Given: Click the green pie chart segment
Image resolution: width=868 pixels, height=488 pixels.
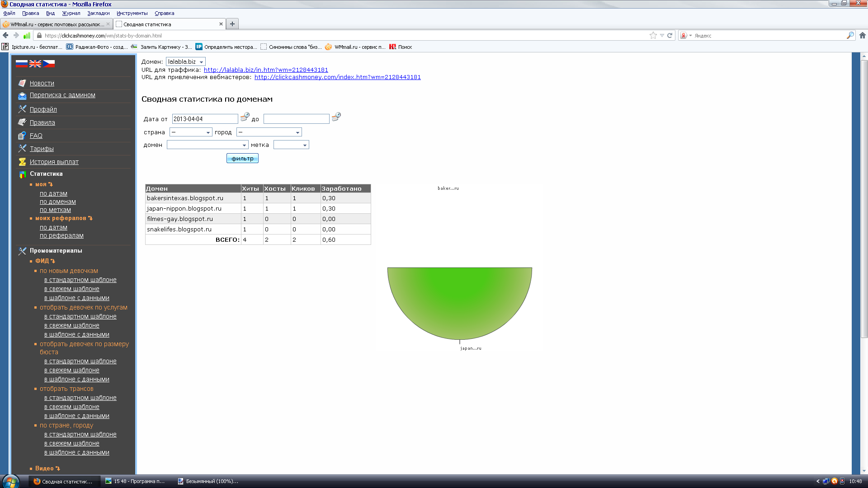Looking at the screenshot, I should tap(459, 303).
